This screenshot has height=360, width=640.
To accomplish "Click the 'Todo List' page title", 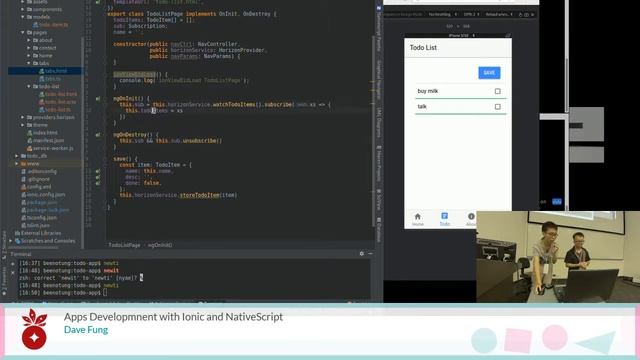I will (423, 47).
